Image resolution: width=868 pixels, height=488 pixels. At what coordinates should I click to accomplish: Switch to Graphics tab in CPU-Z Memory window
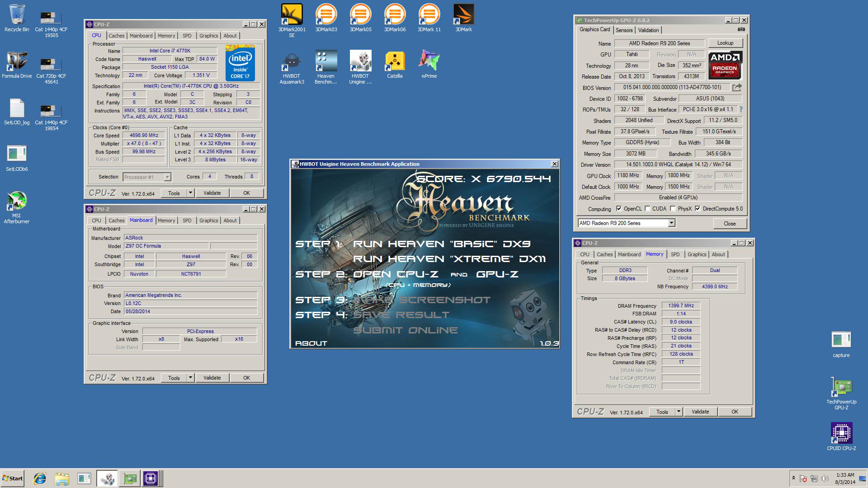[697, 254]
